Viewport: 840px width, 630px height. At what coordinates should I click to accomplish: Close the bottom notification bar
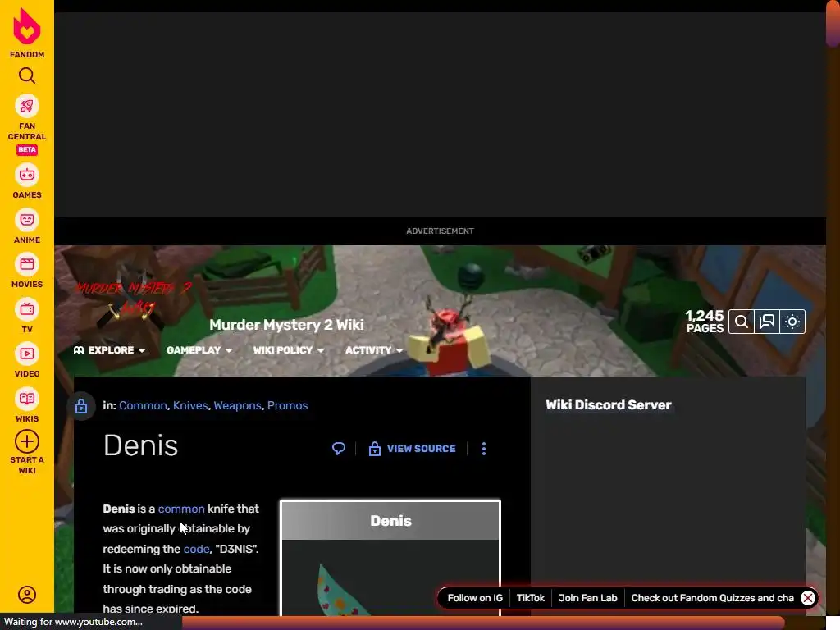pyautogui.click(x=808, y=598)
